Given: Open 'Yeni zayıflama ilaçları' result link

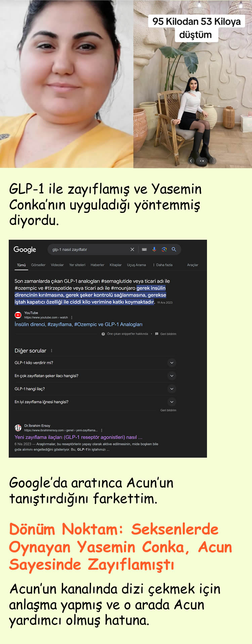Looking at the screenshot, I should tap(78, 437).
